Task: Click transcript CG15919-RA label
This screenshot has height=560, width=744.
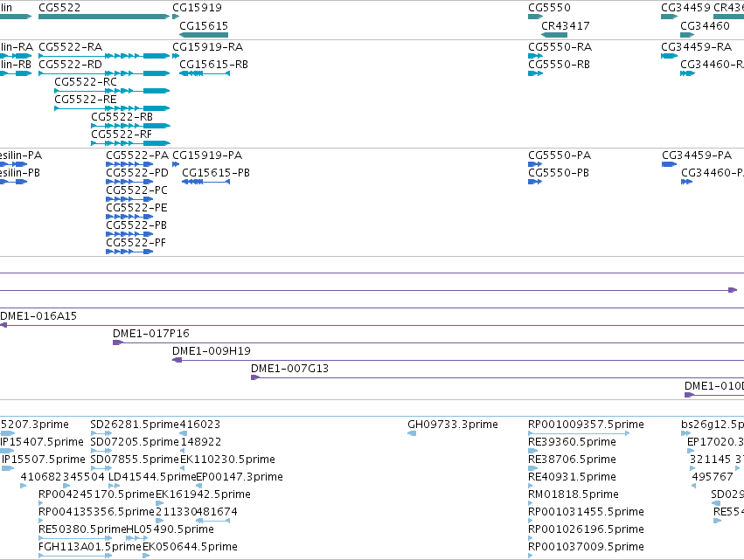Action: pos(207,47)
